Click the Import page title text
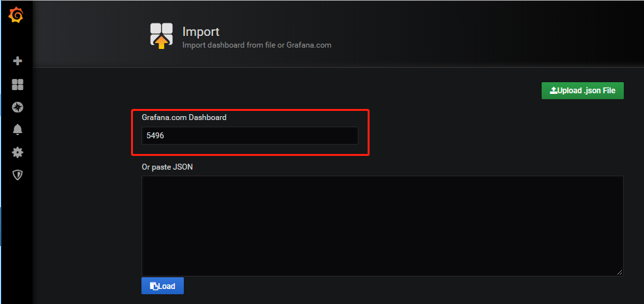 pos(201,31)
